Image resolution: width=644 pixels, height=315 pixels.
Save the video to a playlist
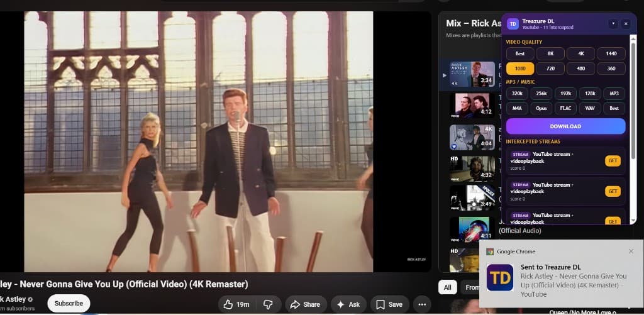coord(390,304)
